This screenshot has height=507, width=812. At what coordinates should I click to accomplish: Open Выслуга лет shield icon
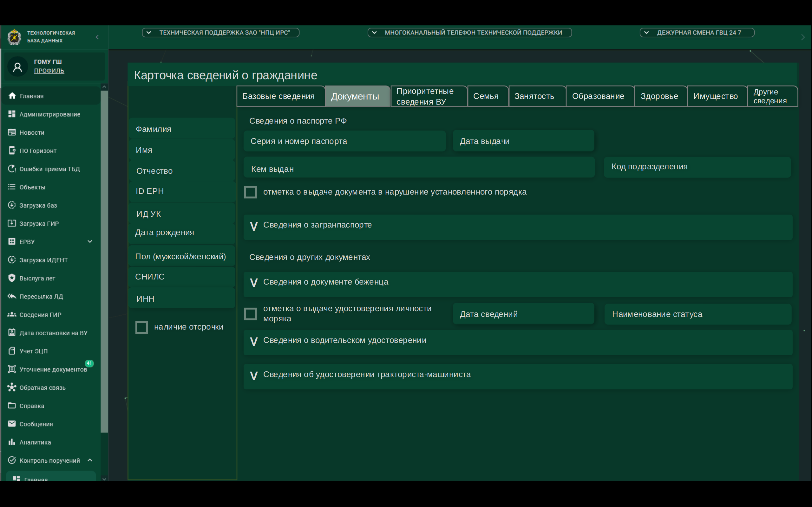point(12,278)
